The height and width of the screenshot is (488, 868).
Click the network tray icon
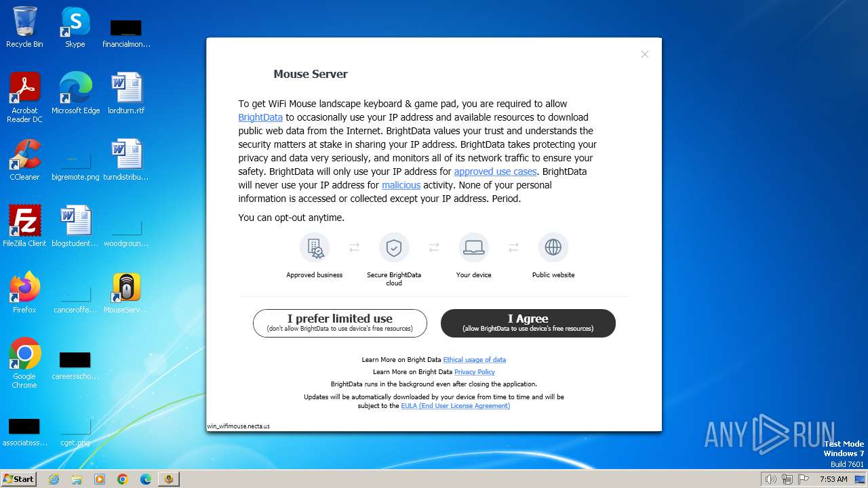(x=787, y=479)
